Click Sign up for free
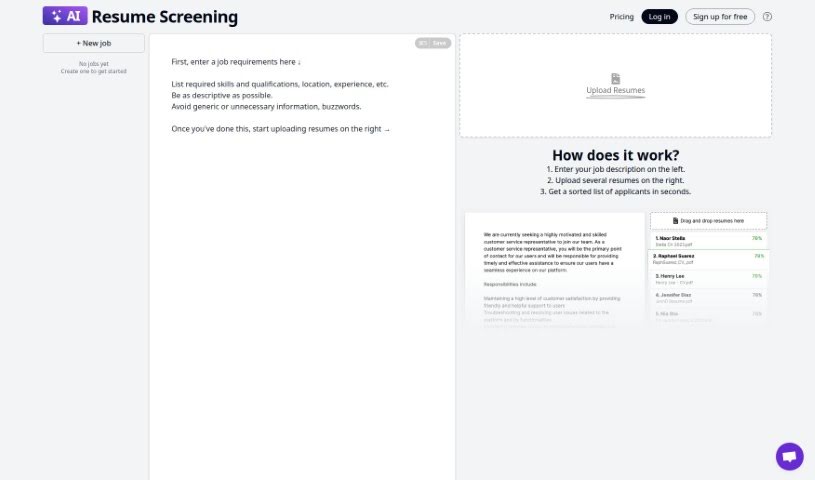The image size is (815, 480). pyautogui.click(x=720, y=17)
